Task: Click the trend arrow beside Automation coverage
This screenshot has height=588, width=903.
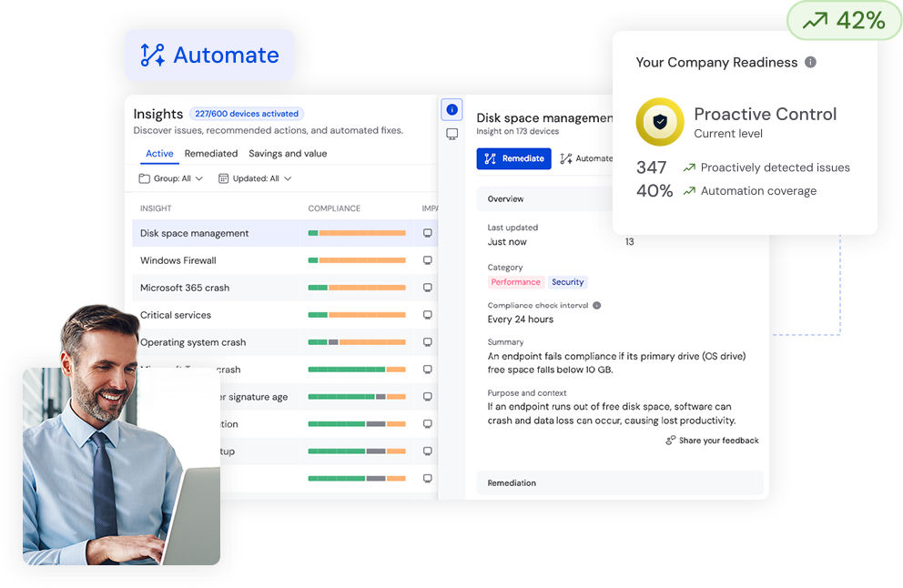Action: [689, 191]
